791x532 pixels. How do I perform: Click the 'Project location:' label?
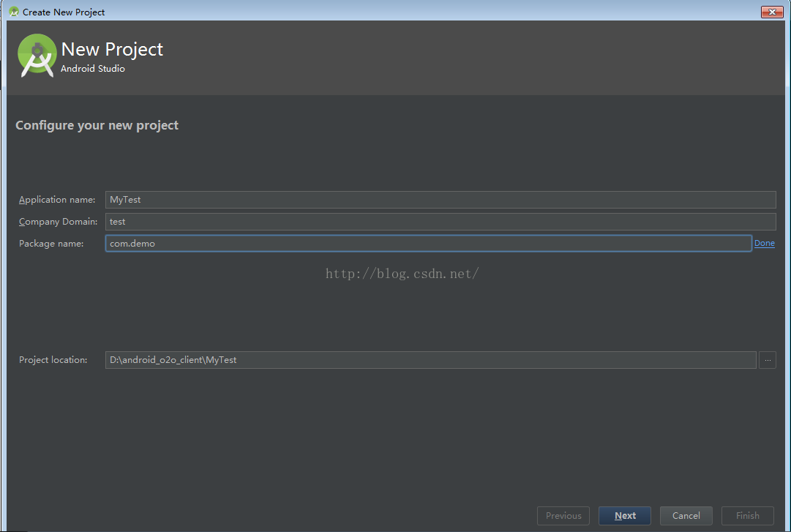tap(53, 360)
